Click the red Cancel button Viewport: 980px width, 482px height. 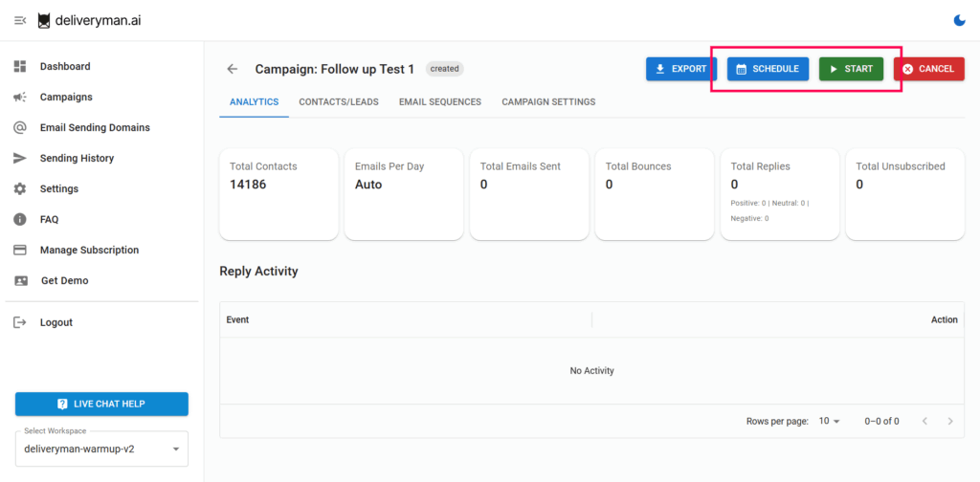(928, 69)
